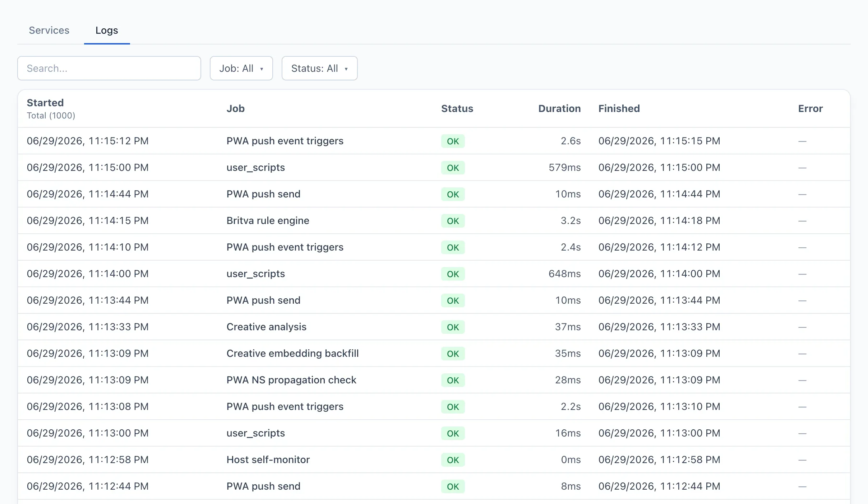Click finished time 06/29/2026, 11:12:58 PM
868x504 pixels.
[659, 459]
